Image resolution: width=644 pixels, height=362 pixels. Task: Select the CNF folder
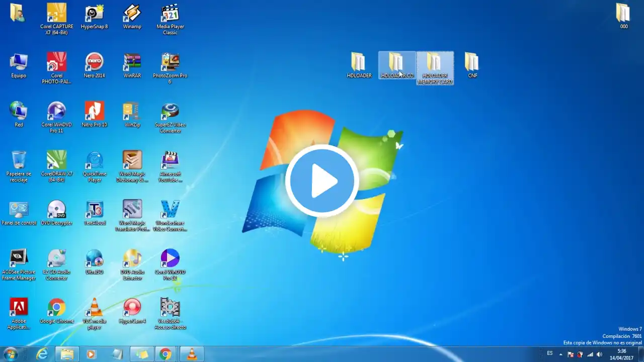472,65
